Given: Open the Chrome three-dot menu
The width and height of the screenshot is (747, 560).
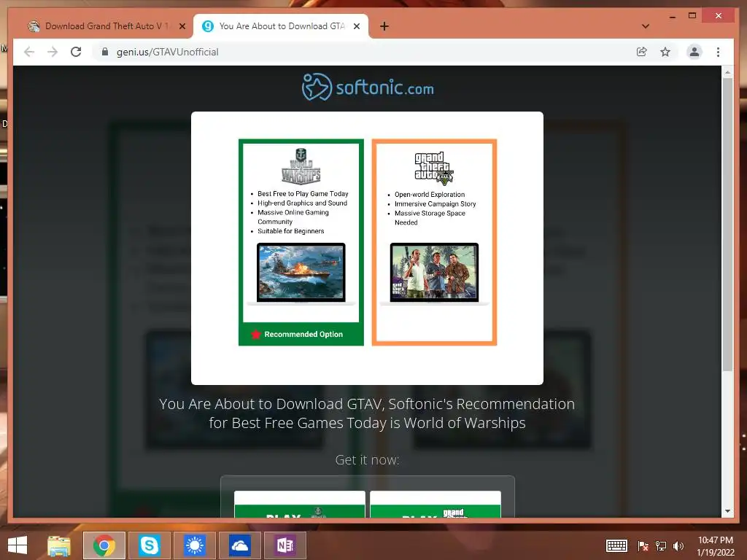Looking at the screenshot, I should click(718, 52).
